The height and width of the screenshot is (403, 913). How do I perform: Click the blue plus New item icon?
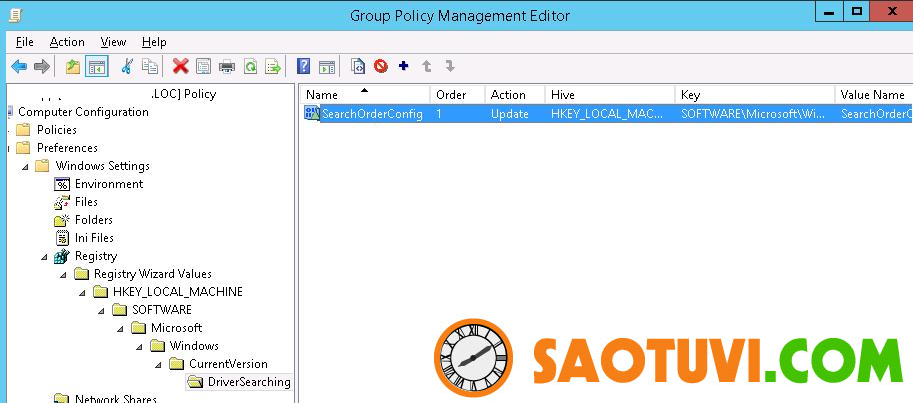point(404,66)
